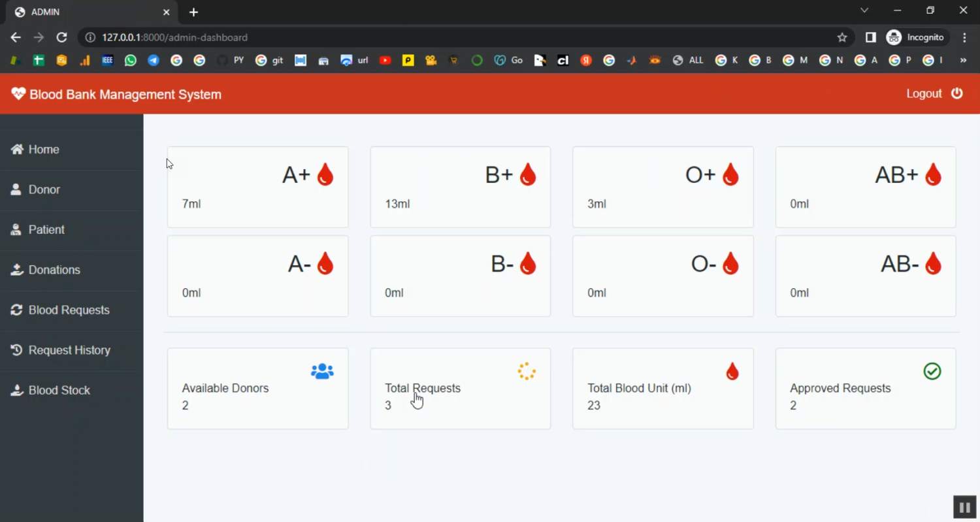Open the git bookmark
The height and width of the screenshot is (522, 980).
[x=269, y=60]
